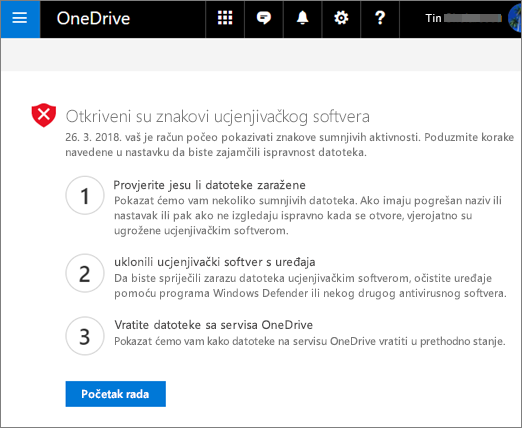This screenshot has height=428, width=522.
Task: Show notifications via the bell icon
Action: (302, 18)
